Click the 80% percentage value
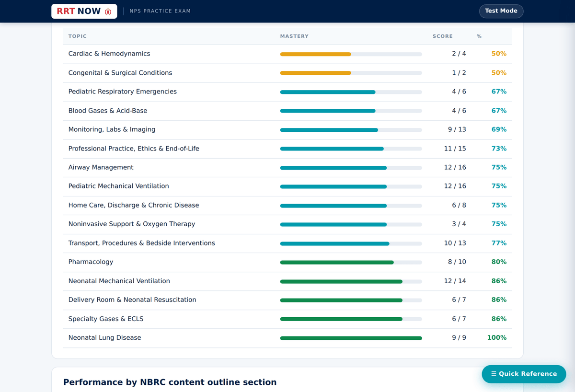This screenshot has width=575, height=392. point(499,262)
